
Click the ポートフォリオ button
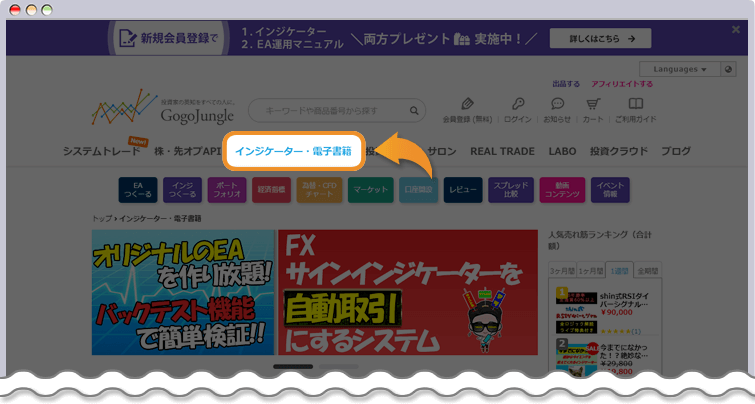(227, 190)
